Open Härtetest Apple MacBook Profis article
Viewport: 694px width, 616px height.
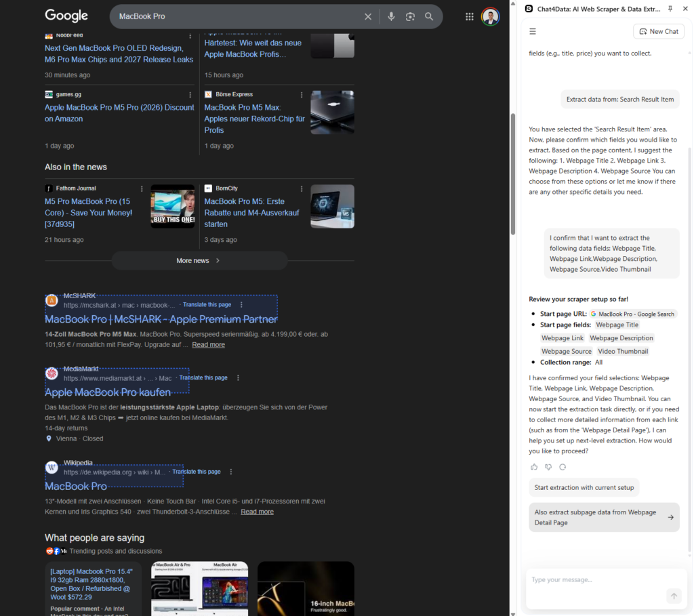(253, 49)
